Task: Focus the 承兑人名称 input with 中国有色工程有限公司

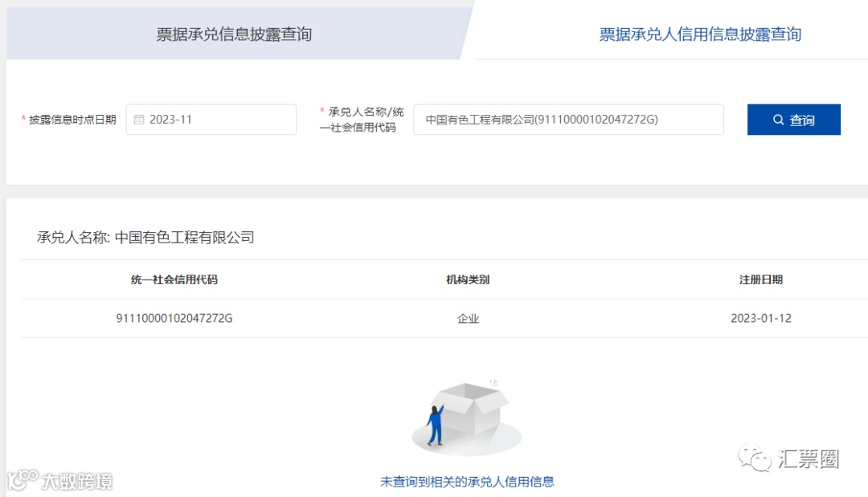Action: tap(568, 120)
